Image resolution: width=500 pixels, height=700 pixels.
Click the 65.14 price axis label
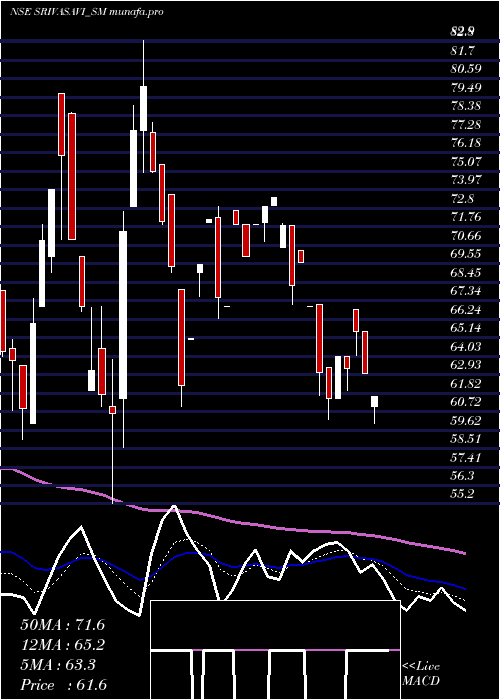pyautogui.click(x=466, y=328)
